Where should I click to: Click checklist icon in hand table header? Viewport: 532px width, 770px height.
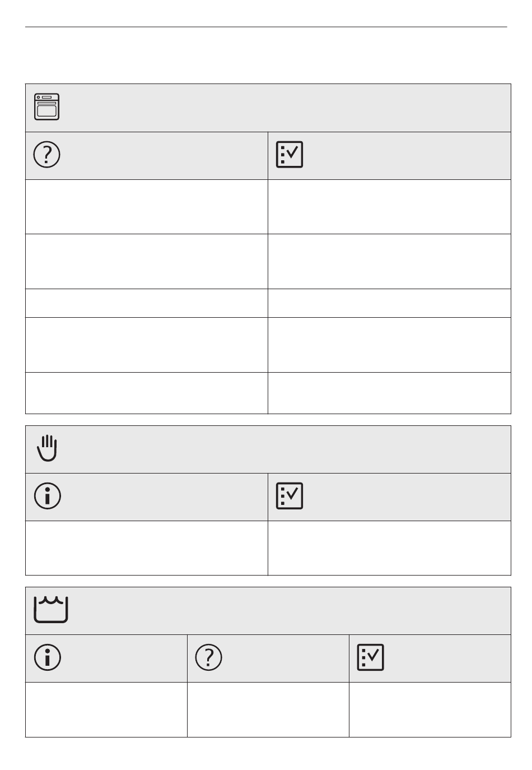click(x=290, y=496)
